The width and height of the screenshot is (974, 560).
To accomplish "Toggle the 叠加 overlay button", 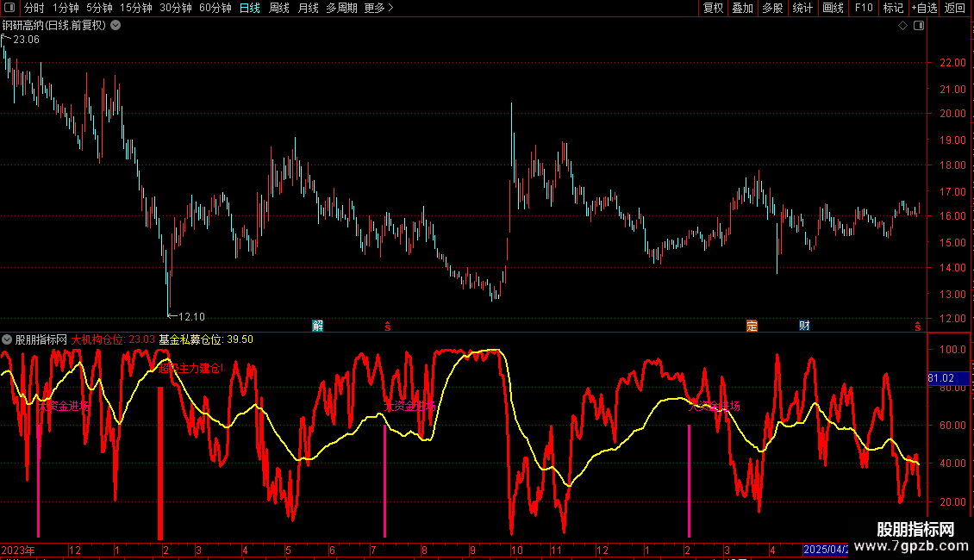I will [742, 9].
